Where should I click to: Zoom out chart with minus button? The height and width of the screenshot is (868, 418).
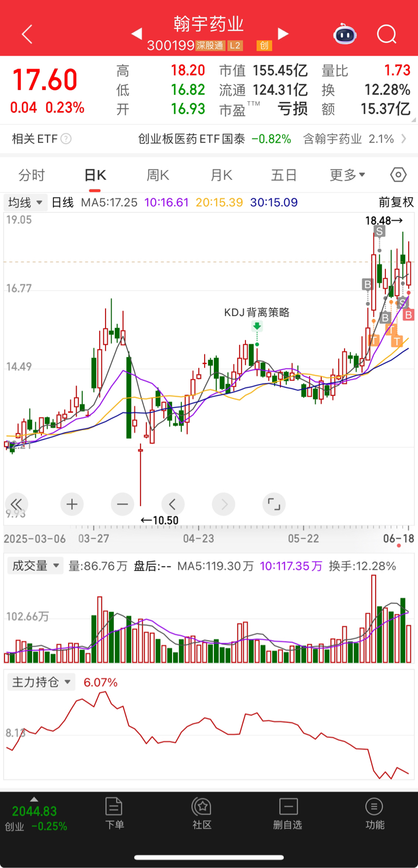pos(122,504)
